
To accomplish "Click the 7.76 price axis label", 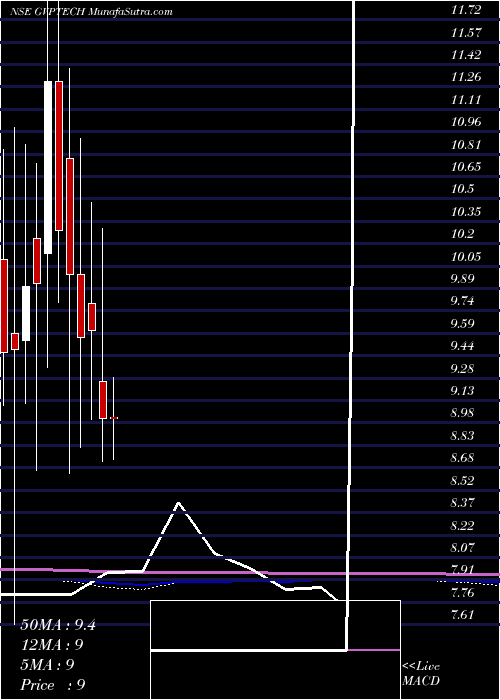I will click(x=462, y=593).
